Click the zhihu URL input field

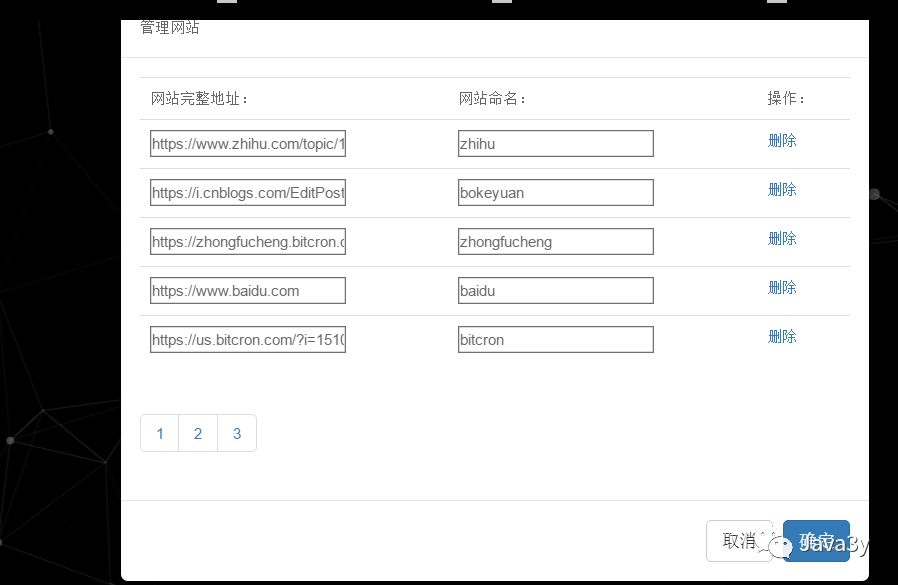[x=248, y=143]
